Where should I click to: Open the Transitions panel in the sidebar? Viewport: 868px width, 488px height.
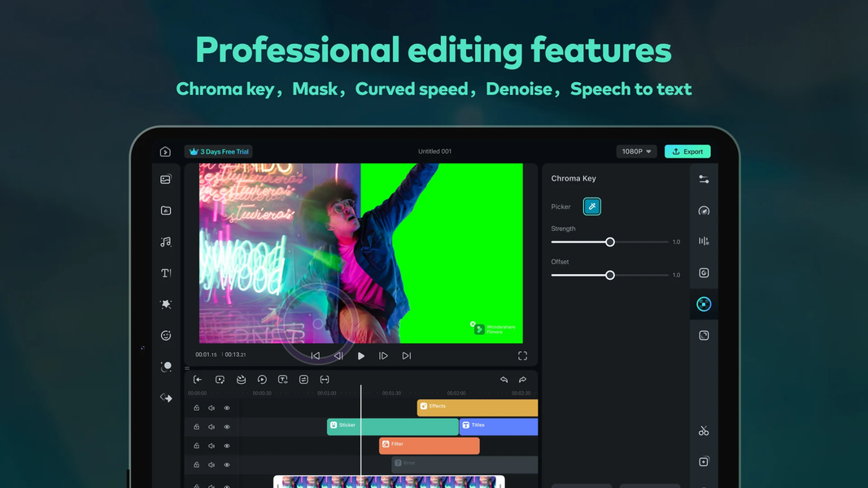[x=165, y=397]
